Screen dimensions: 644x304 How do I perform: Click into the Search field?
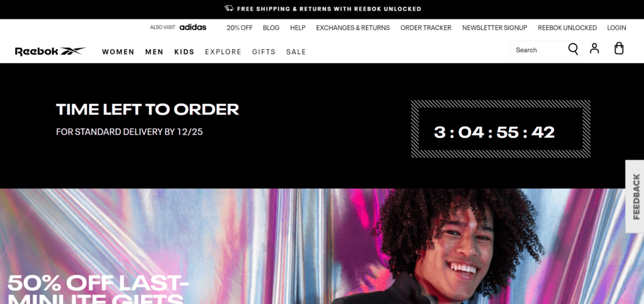[x=538, y=50]
